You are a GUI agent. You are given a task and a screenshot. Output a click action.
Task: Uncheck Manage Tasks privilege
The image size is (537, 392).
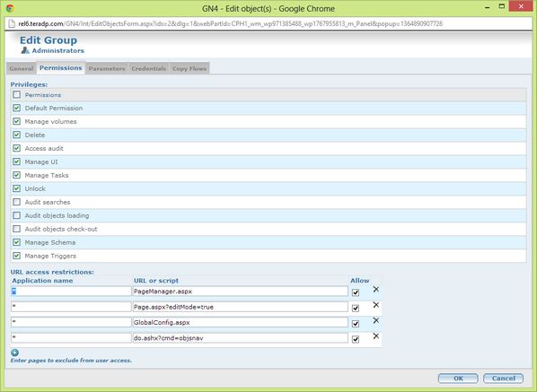[x=16, y=175]
